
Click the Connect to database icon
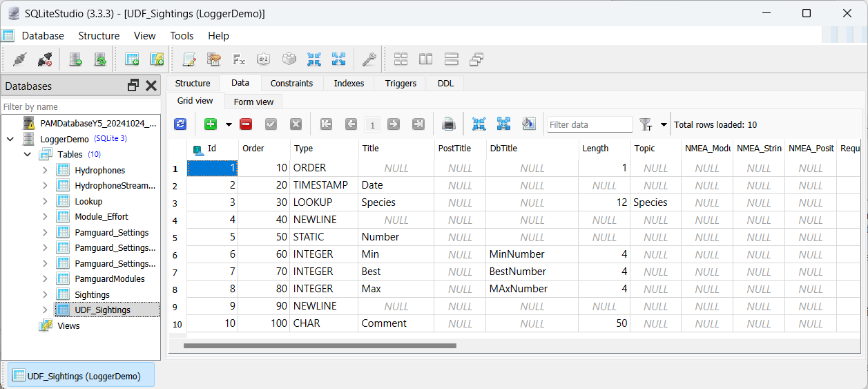(20, 59)
